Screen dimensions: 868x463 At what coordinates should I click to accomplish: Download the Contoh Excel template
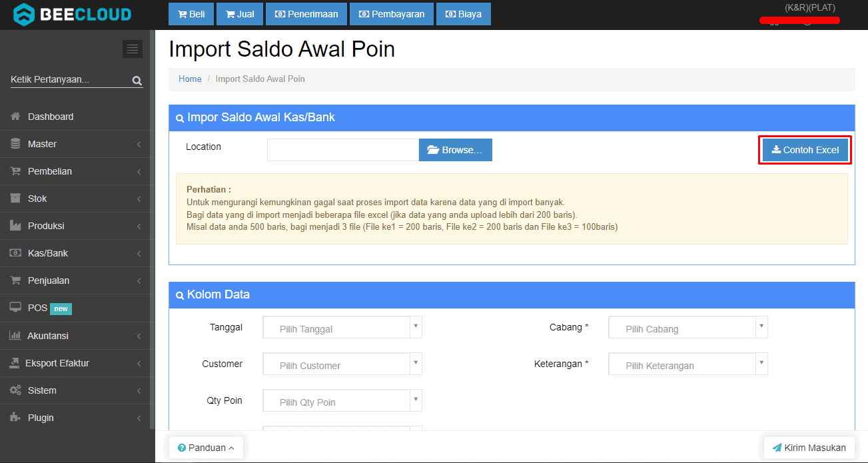tap(805, 150)
